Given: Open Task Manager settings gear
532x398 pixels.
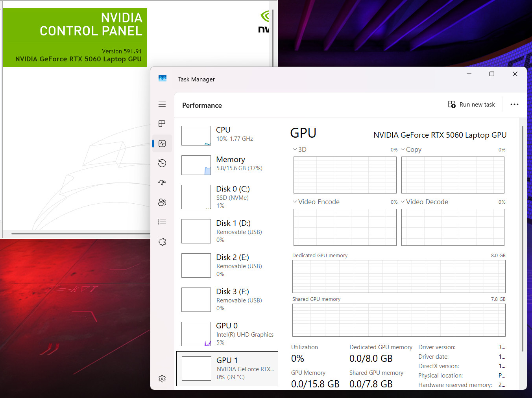Looking at the screenshot, I should pyautogui.click(x=162, y=379).
